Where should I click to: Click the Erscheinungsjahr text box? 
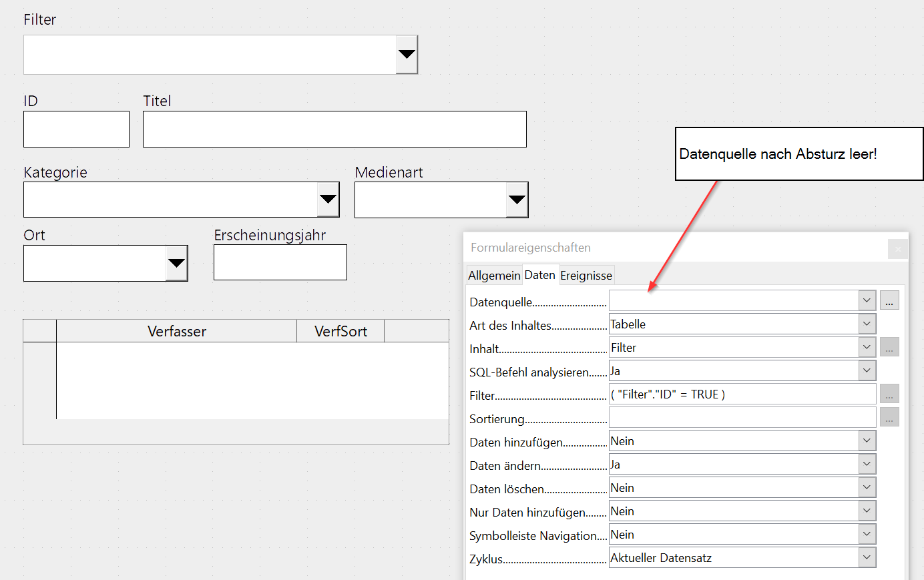280,262
